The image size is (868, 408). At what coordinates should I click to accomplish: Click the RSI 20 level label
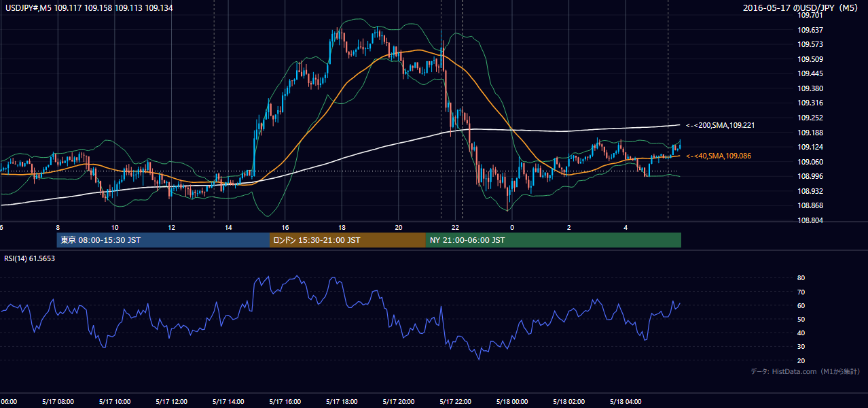coord(801,361)
